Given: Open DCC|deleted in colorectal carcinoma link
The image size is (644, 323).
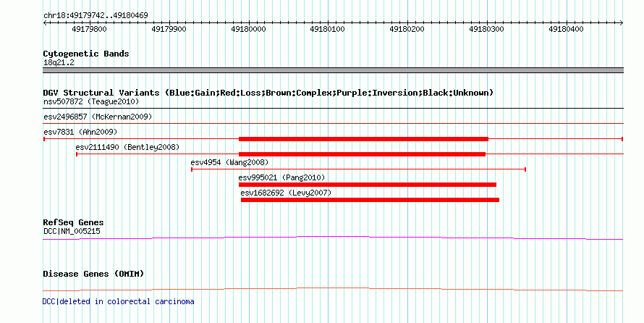Looking at the screenshot, I should pyautogui.click(x=118, y=301).
